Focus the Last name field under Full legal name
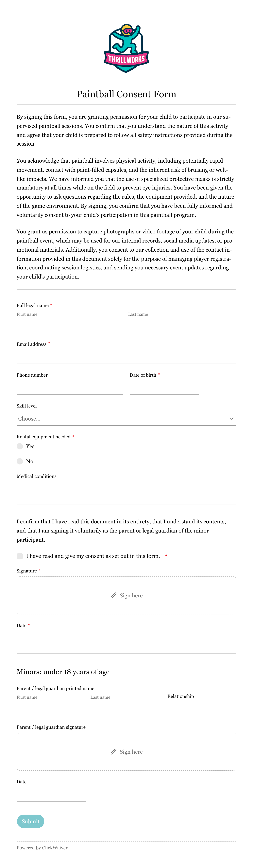Image resolution: width=253 pixels, height=868 pixels. (182, 326)
